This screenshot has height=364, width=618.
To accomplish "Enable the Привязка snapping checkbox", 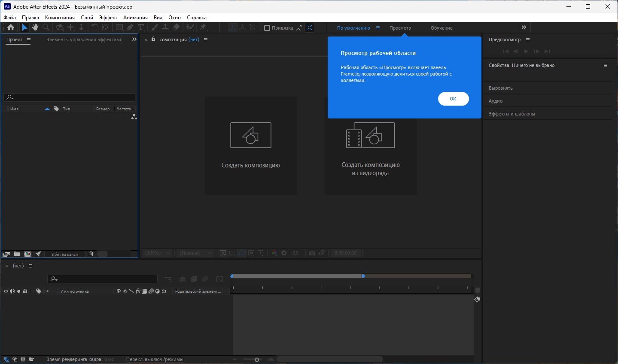I will tap(267, 28).
